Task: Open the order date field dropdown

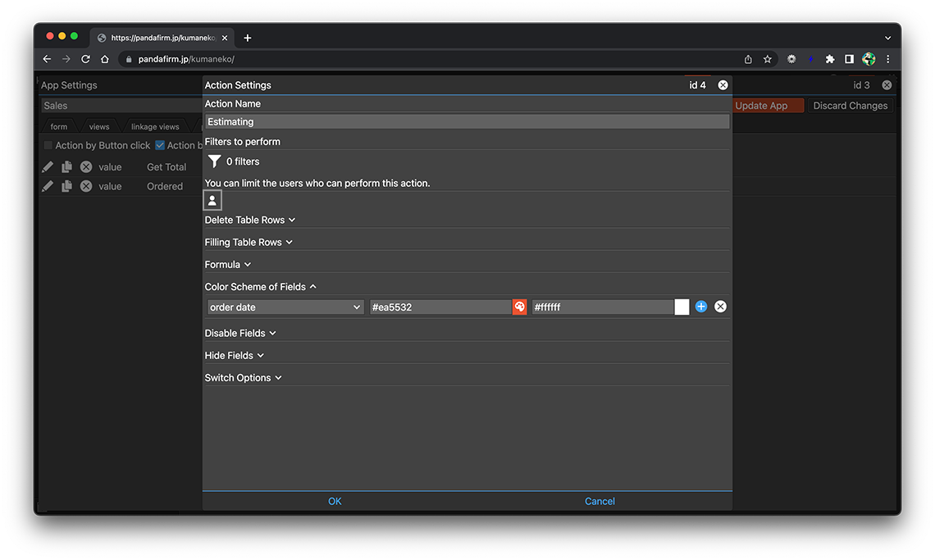Action: point(285,307)
